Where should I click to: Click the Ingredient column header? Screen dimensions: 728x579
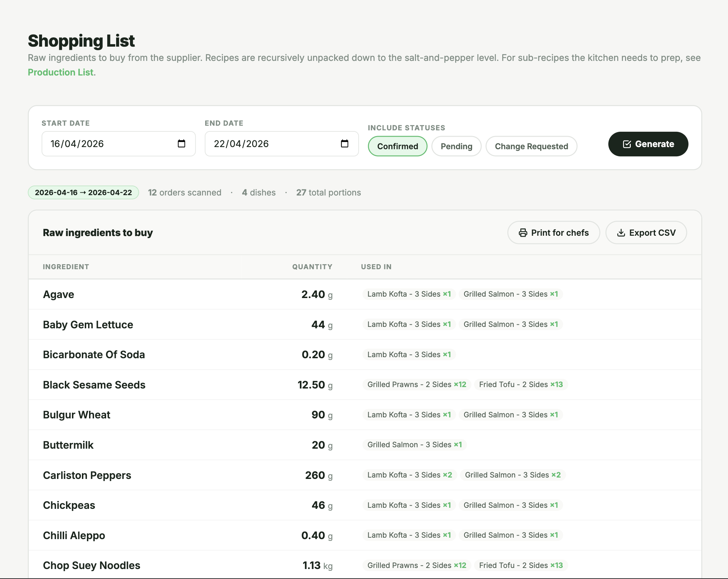[x=66, y=267]
